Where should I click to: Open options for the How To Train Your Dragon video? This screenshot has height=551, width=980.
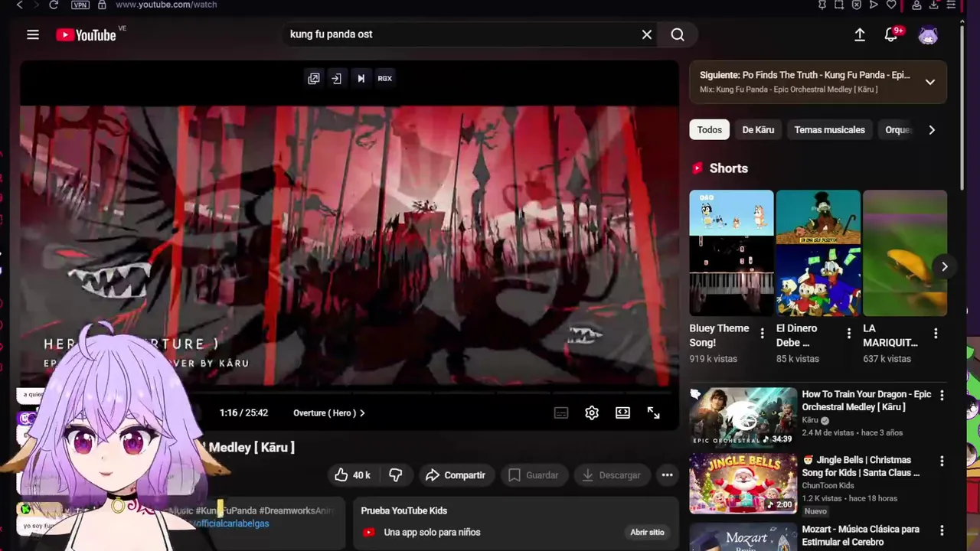tap(942, 396)
